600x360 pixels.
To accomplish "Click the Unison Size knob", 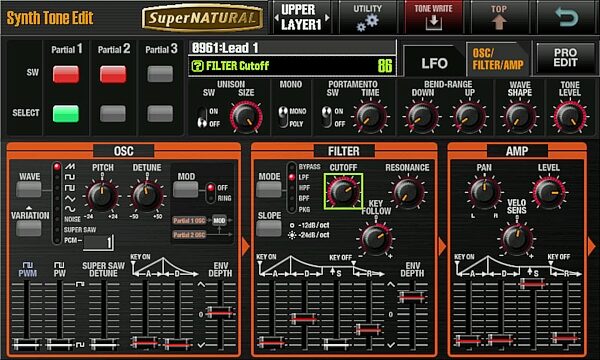I will click(x=246, y=117).
